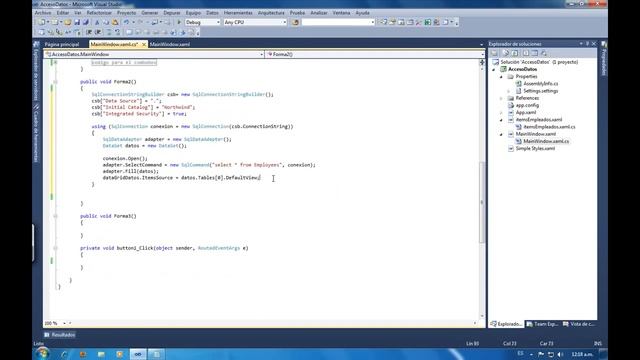Collapse the Forma2() method outline
The width and height of the screenshot is (640, 360).
point(56,82)
